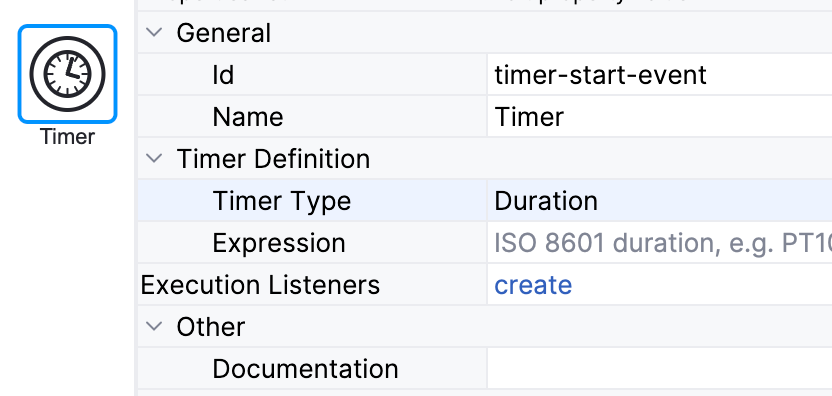The width and height of the screenshot is (832, 396).
Task: Collapse the Timer Definition section chevron
Action: pos(154,158)
